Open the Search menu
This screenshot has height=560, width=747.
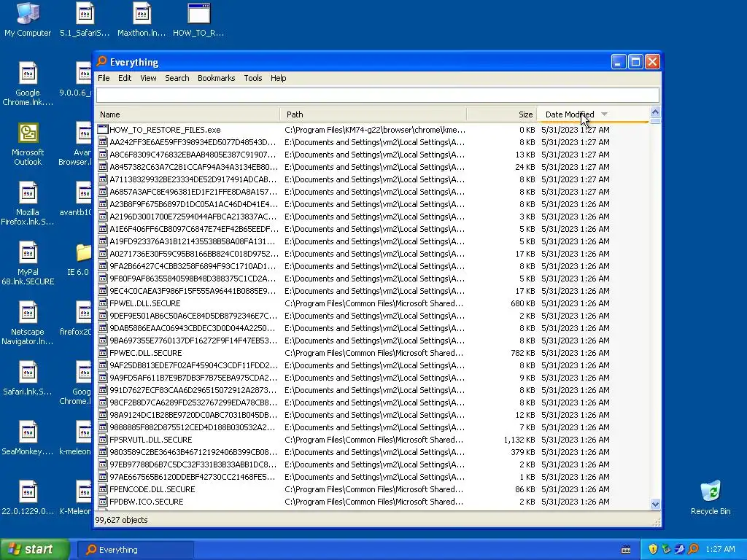point(177,78)
